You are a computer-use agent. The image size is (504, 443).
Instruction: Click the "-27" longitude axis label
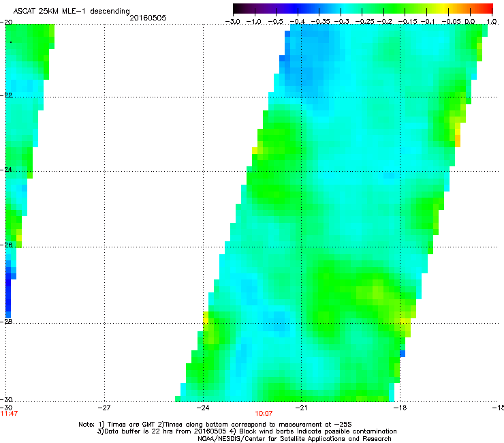pos(104,408)
